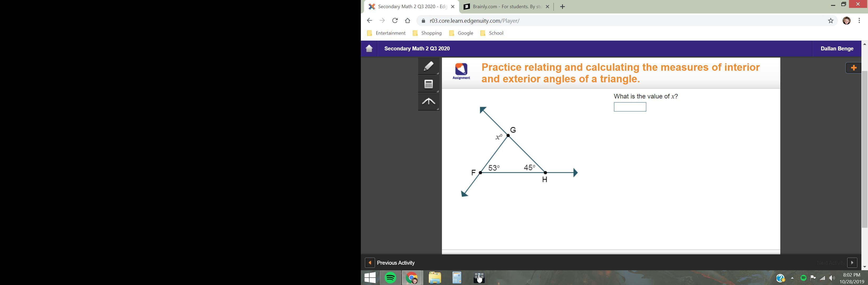Click the volume icon in the system tray
The width and height of the screenshot is (868, 285).
point(832,278)
